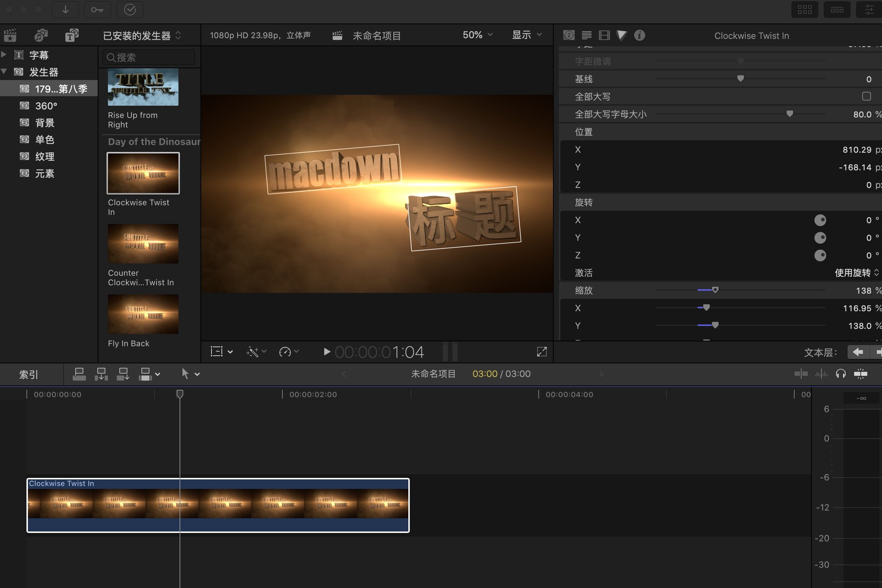
Task: Select the 179...第八季 generator folder
Action: [49, 89]
